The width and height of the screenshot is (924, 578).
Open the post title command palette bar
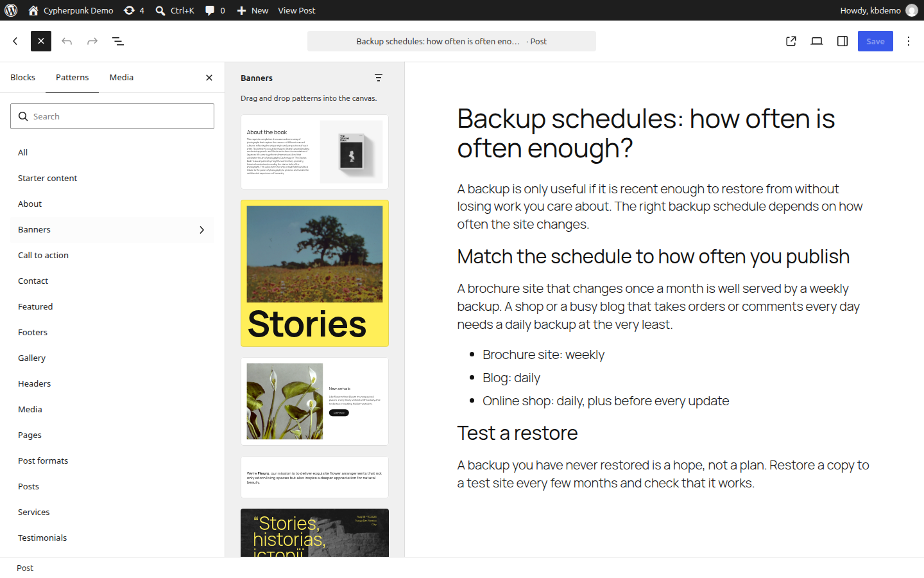pos(452,41)
